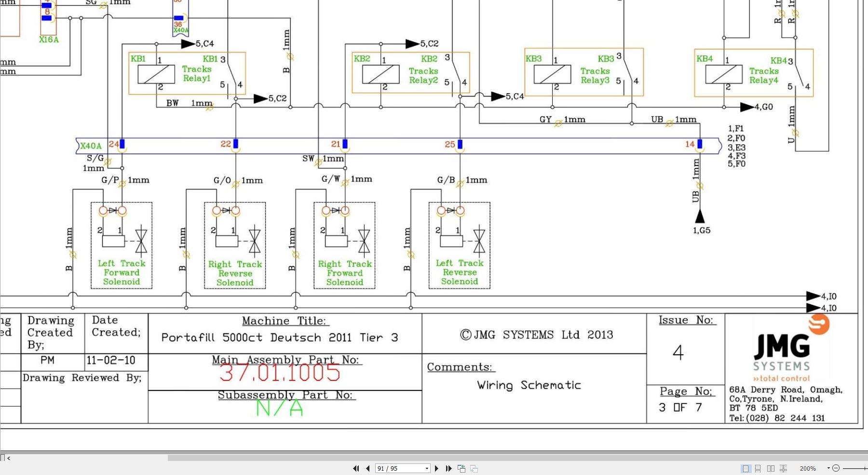Click the zoom out minus button
Image resolution: width=868 pixels, height=475 pixels.
coord(836,468)
